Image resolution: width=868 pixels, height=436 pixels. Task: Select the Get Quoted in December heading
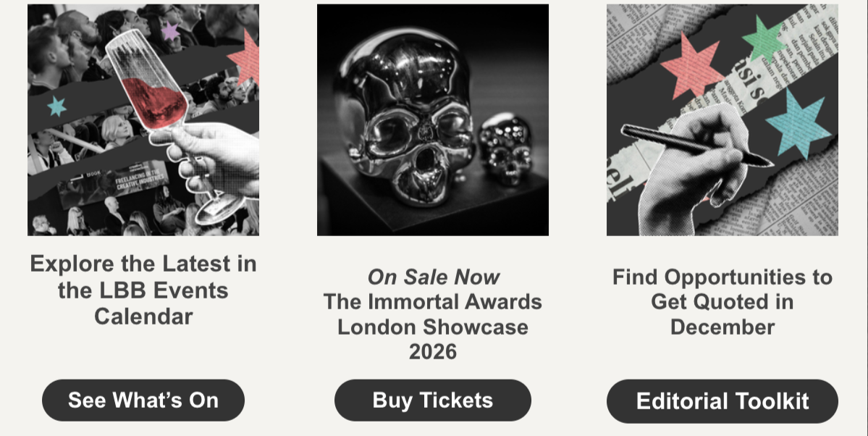[722, 302]
